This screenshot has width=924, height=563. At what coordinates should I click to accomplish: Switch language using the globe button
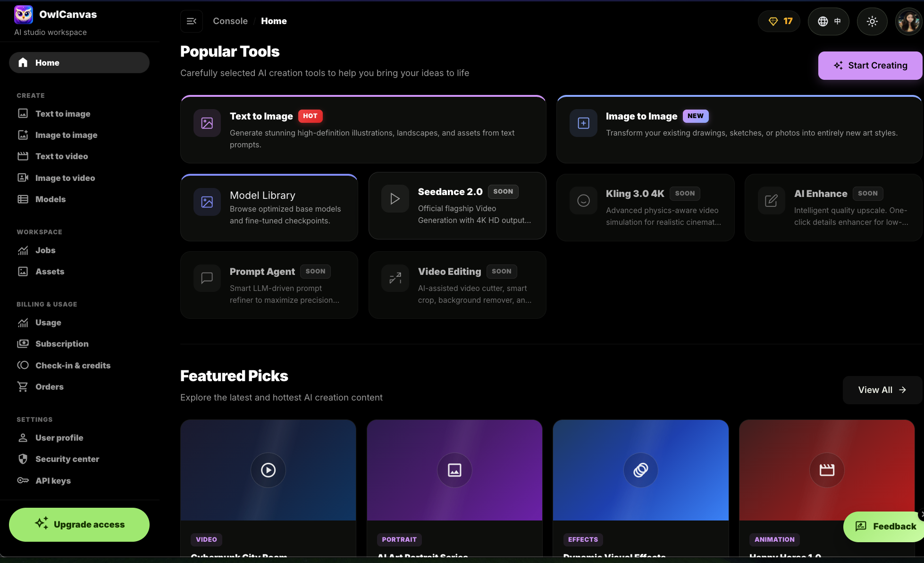[829, 21]
